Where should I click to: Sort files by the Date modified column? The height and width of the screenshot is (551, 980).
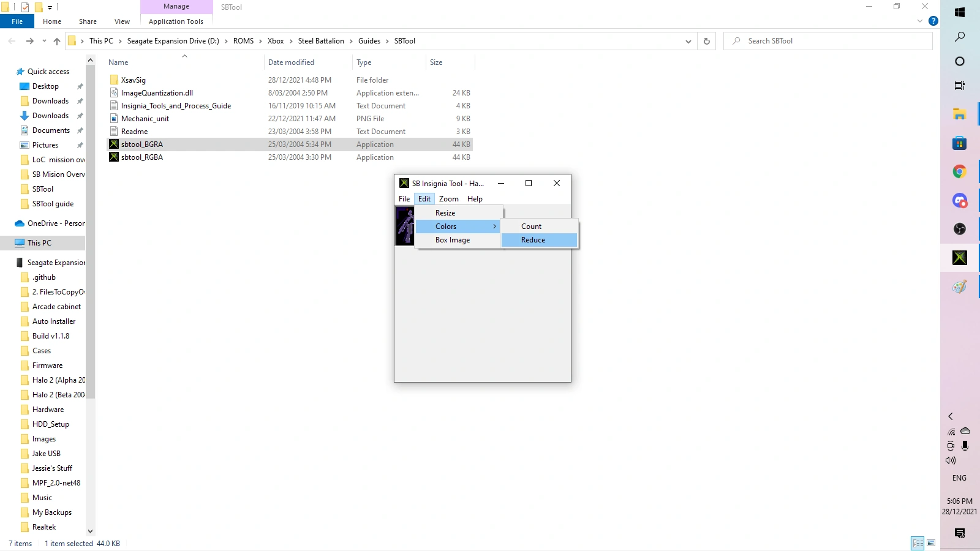pyautogui.click(x=291, y=62)
